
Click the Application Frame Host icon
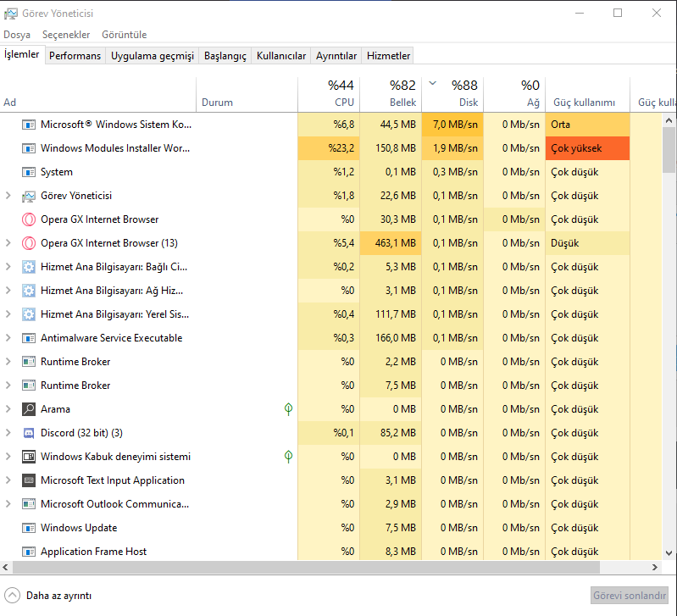(29, 552)
